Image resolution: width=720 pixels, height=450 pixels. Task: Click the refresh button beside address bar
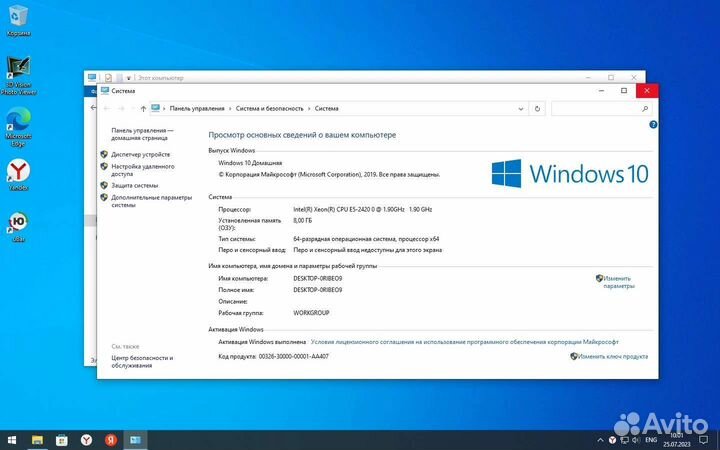tap(539, 108)
